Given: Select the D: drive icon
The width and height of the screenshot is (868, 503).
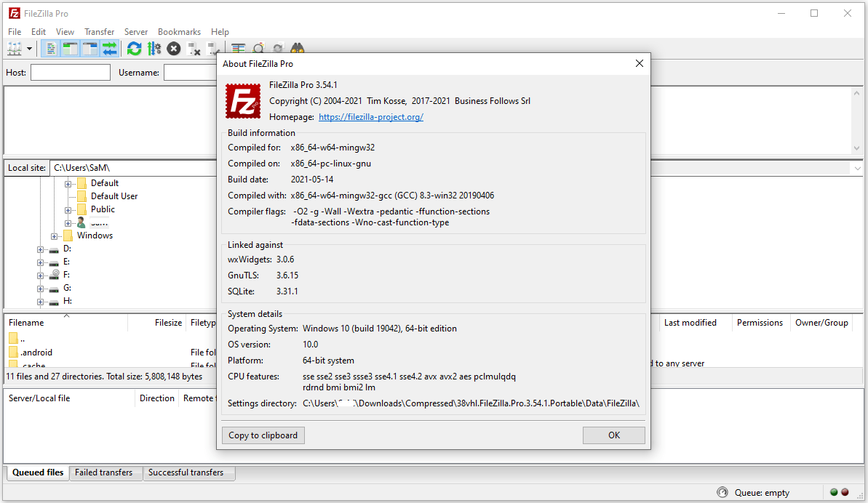Looking at the screenshot, I should click(x=54, y=250).
